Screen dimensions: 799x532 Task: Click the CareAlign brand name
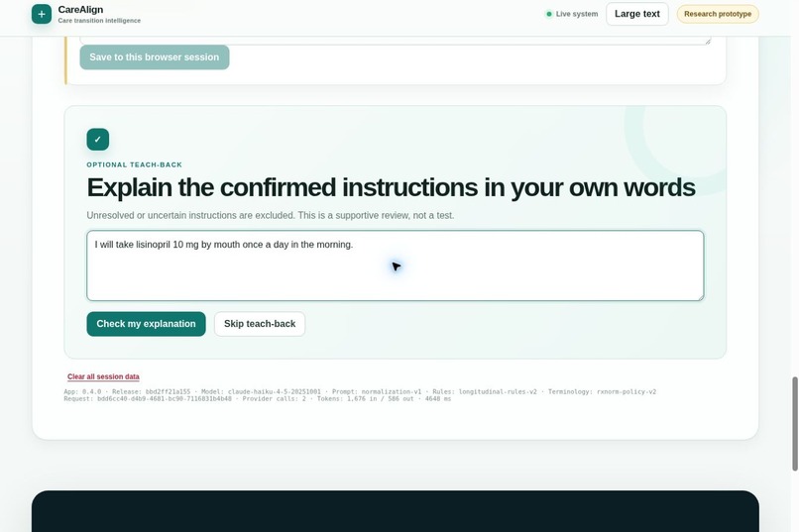click(80, 10)
